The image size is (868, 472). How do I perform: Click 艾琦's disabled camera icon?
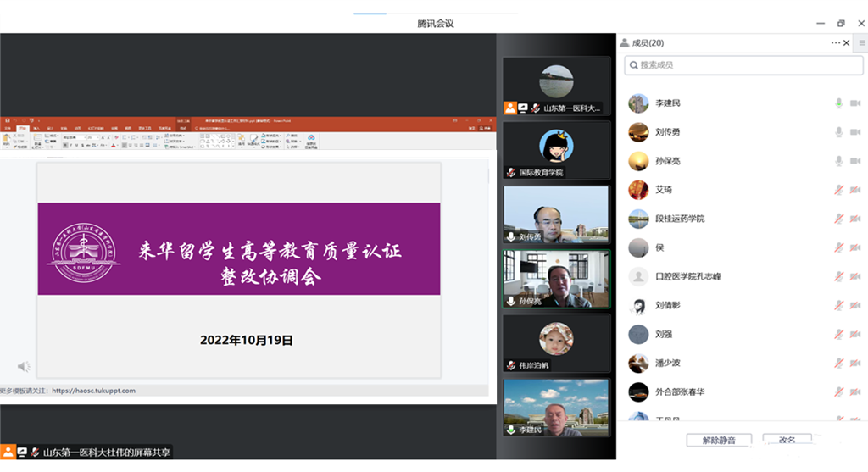point(855,190)
